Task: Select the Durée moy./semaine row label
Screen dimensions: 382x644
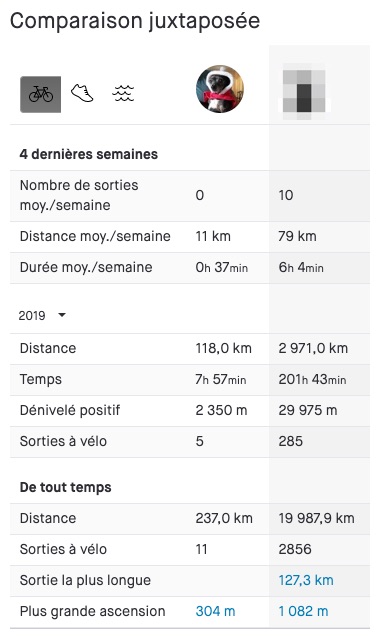Action: pyautogui.click(x=86, y=267)
